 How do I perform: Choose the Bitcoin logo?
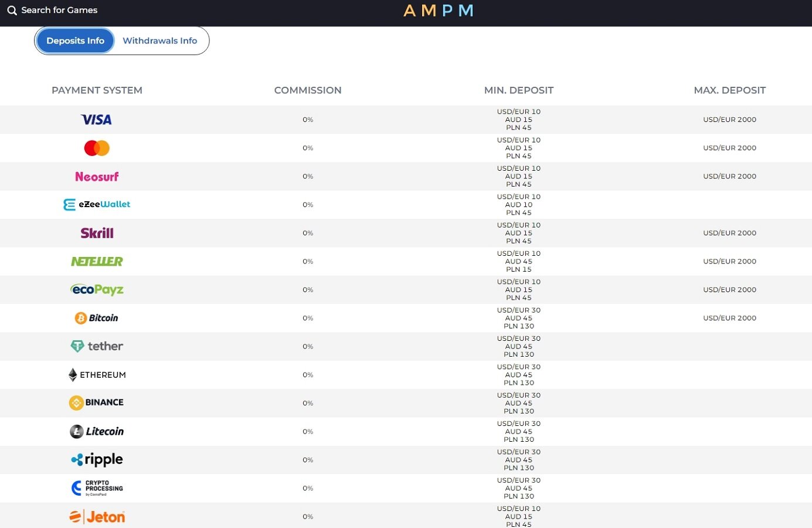(x=97, y=318)
